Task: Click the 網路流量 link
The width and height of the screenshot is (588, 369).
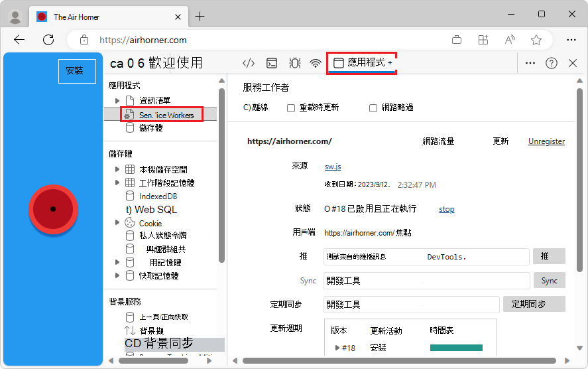Action: 438,141
